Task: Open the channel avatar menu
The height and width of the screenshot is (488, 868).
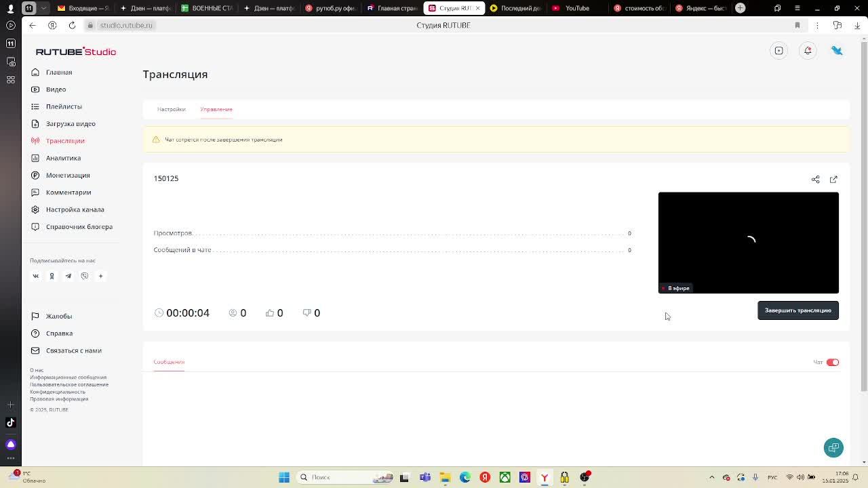Action: point(837,51)
